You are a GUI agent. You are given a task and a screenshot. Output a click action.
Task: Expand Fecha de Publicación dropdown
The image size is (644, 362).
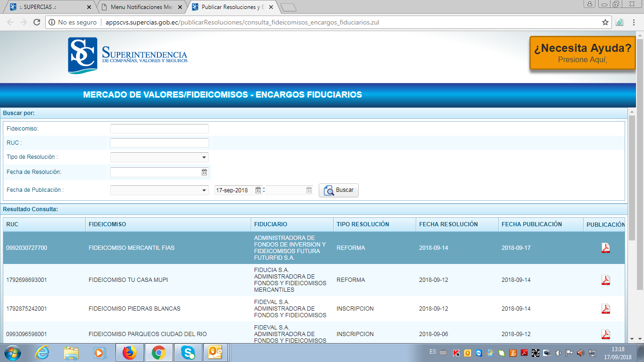click(x=204, y=190)
